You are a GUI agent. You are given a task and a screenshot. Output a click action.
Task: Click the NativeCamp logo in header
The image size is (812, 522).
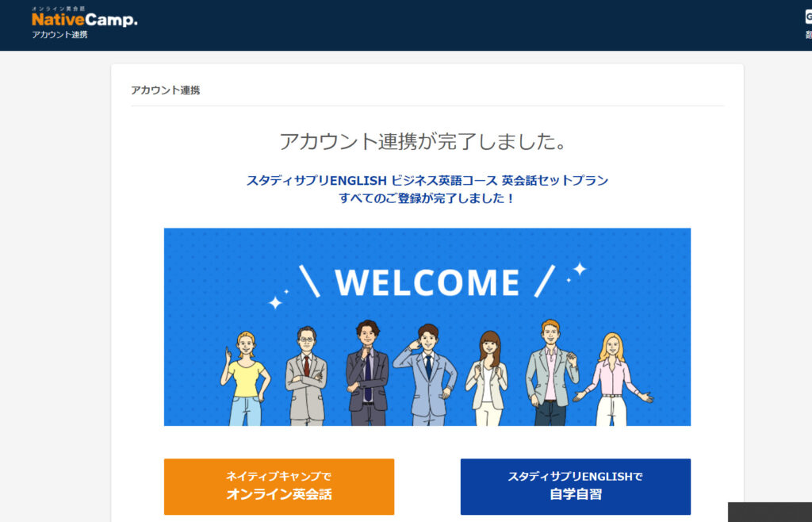click(x=84, y=17)
